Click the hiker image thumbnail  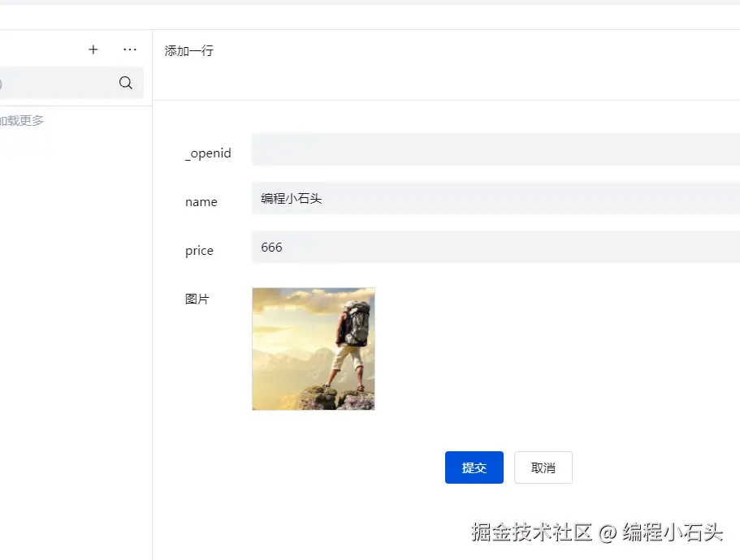[314, 349]
